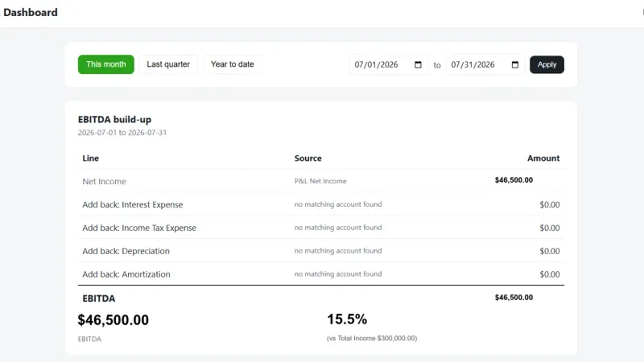
Task: Click Income Tax Expense 'no matching account found'
Action: 338,228
